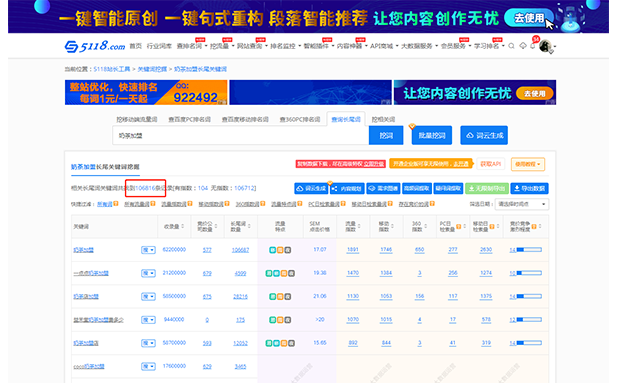This screenshot has width=628, height=384.
Task: Sort by 移动指数 column arrows
Action: (x=392, y=226)
